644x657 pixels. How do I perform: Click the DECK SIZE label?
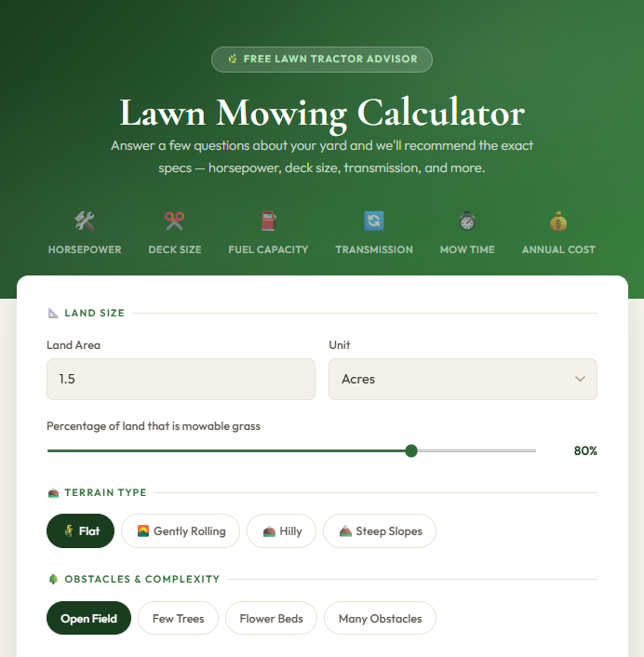(x=175, y=249)
